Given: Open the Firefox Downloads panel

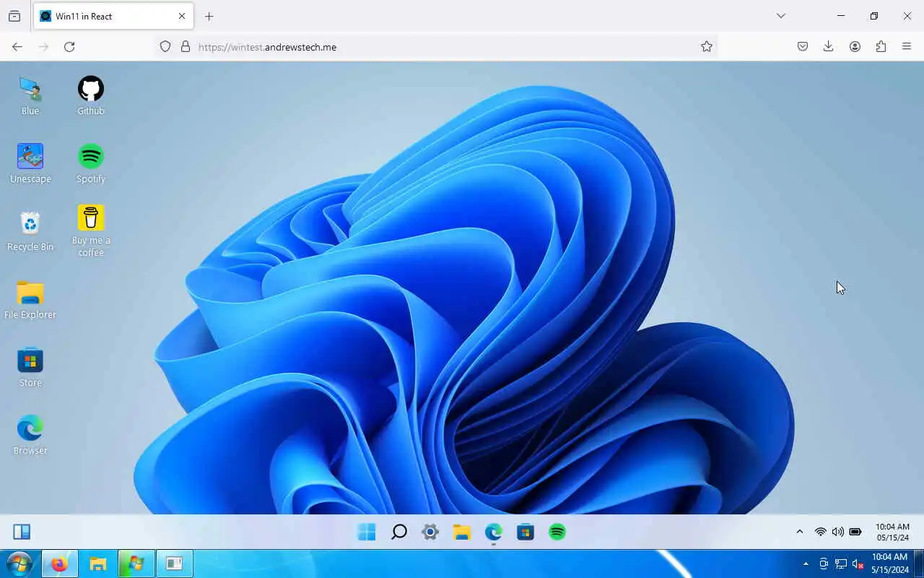Looking at the screenshot, I should point(829,46).
